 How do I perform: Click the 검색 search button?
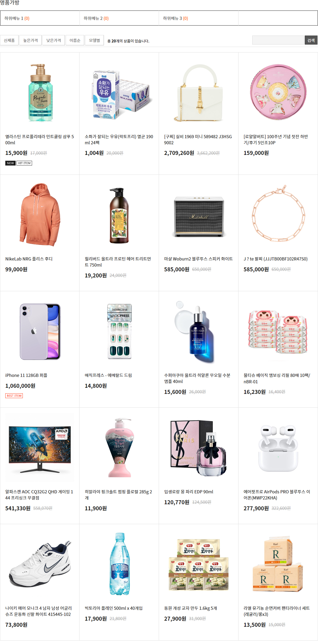[x=311, y=40]
